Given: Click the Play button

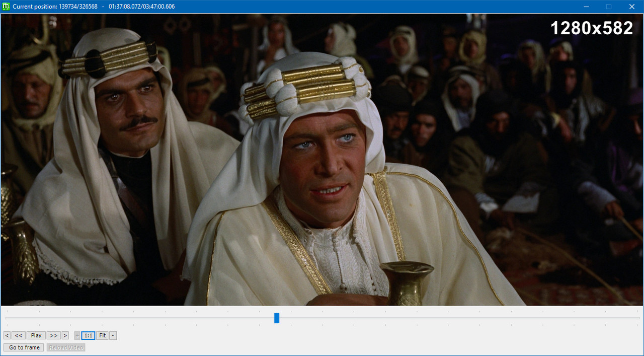Looking at the screenshot, I should (36, 335).
